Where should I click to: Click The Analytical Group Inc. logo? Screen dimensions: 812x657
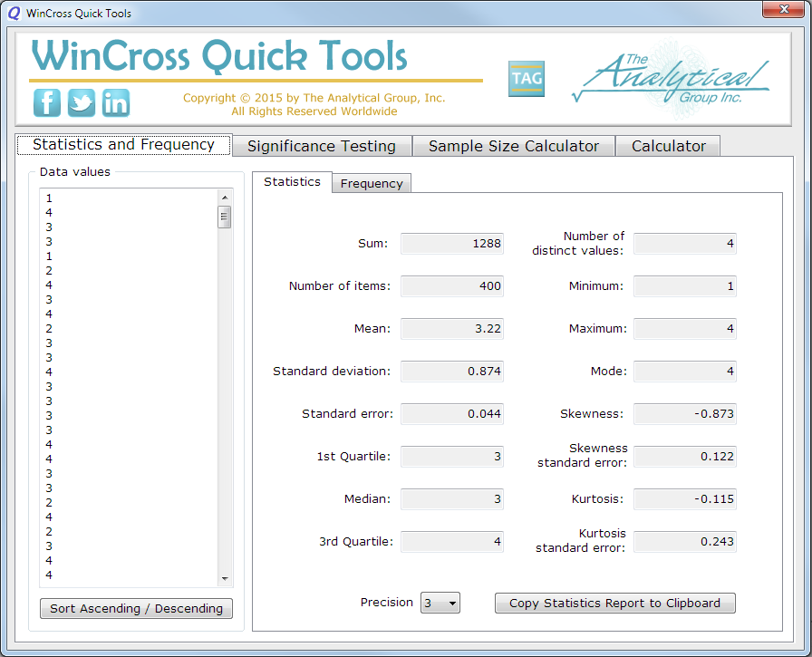click(x=672, y=78)
